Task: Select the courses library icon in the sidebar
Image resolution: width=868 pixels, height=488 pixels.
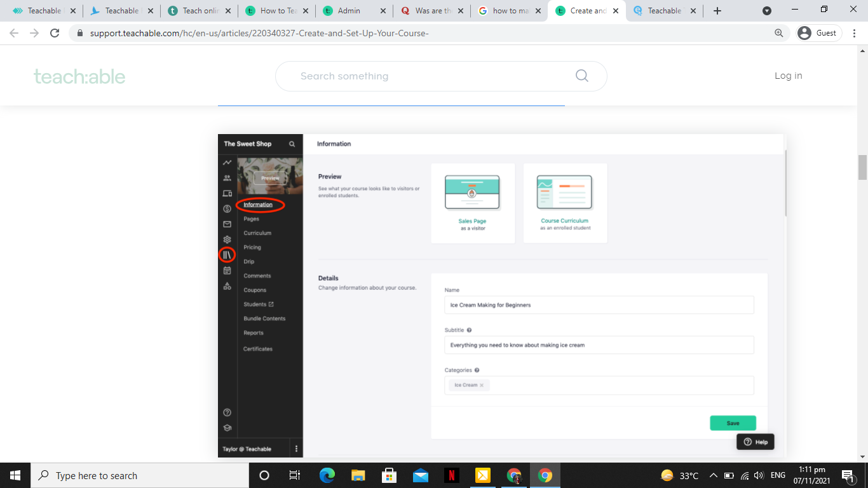Action: click(x=227, y=255)
